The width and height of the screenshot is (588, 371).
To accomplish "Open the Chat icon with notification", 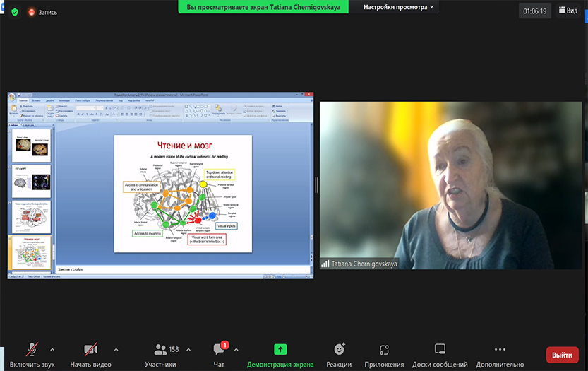I will tap(220, 349).
